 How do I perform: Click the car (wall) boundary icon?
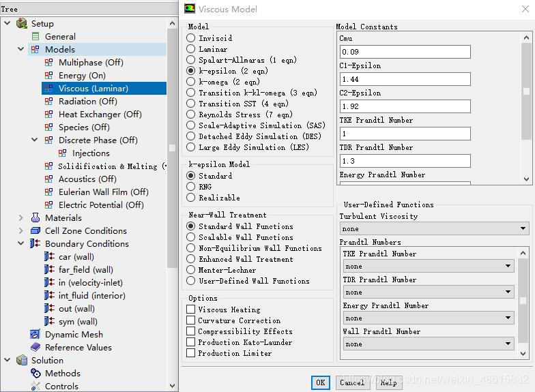click(x=49, y=256)
